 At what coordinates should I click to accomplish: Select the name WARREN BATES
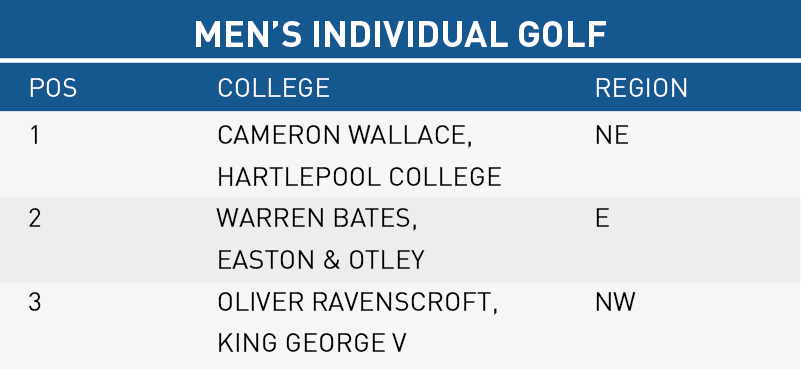tap(311, 219)
